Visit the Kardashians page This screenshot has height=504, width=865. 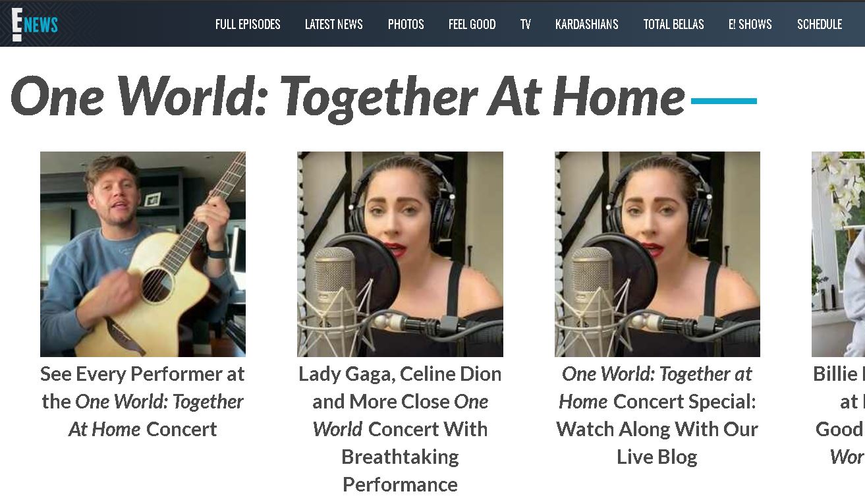tap(586, 24)
